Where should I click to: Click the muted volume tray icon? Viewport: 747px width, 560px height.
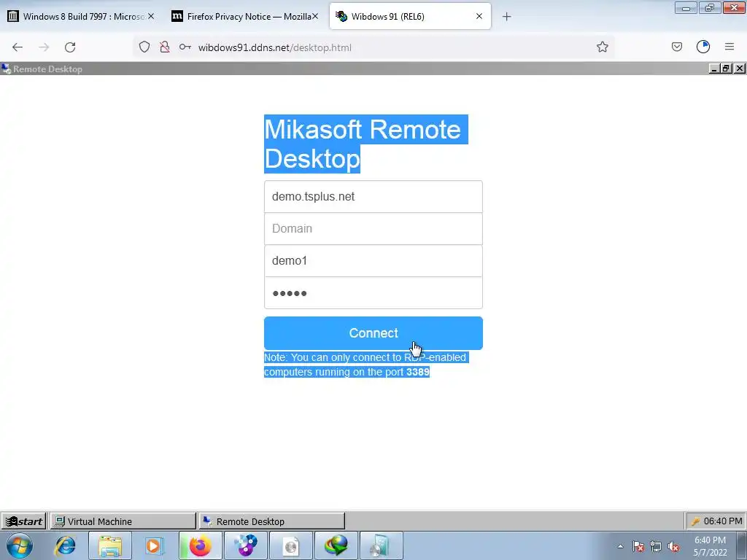[x=673, y=546]
